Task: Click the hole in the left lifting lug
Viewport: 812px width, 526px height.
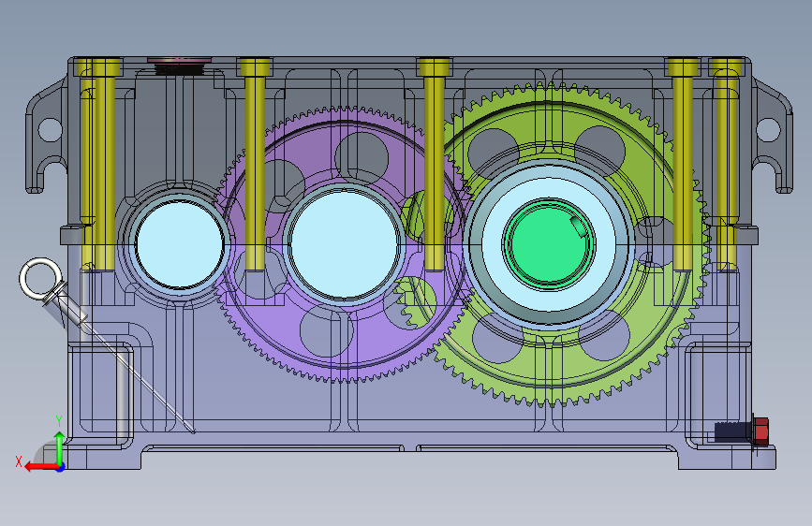Action: point(51,129)
